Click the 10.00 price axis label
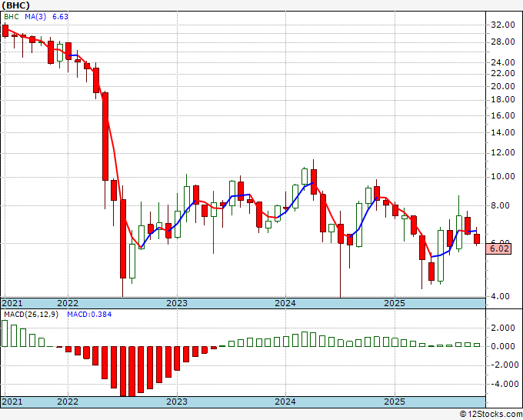 point(503,176)
